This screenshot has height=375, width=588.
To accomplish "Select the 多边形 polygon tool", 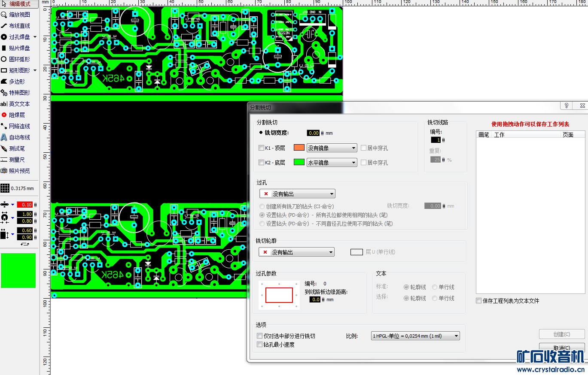I will [14, 82].
